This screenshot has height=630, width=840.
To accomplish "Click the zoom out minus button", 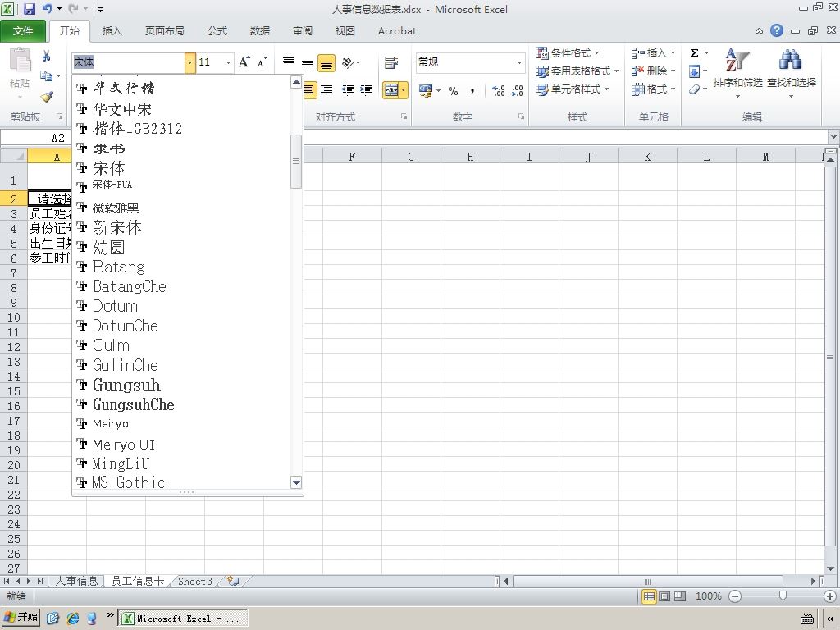I will (x=735, y=596).
